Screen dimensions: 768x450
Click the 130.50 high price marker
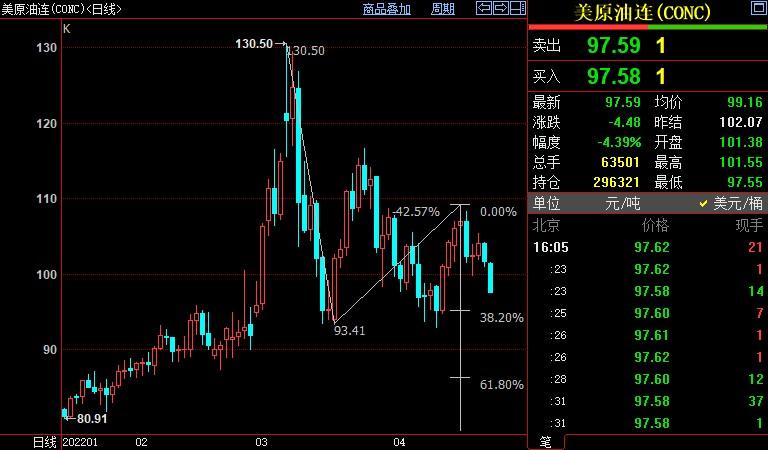coord(254,44)
